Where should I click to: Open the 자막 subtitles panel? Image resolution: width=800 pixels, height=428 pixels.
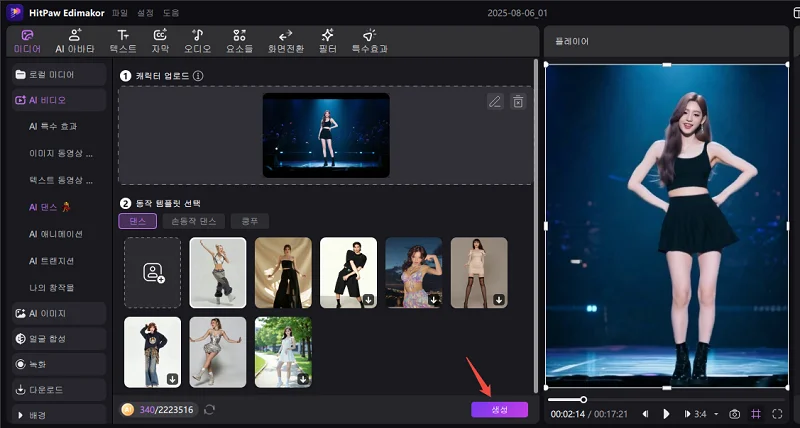(x=160, y=40)
